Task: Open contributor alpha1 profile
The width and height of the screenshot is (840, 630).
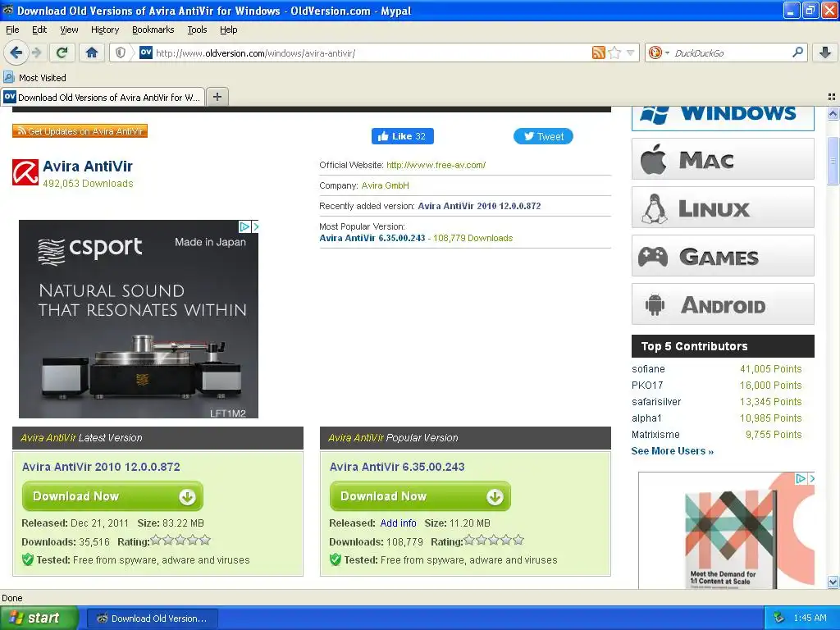Action: click(646, 418)
